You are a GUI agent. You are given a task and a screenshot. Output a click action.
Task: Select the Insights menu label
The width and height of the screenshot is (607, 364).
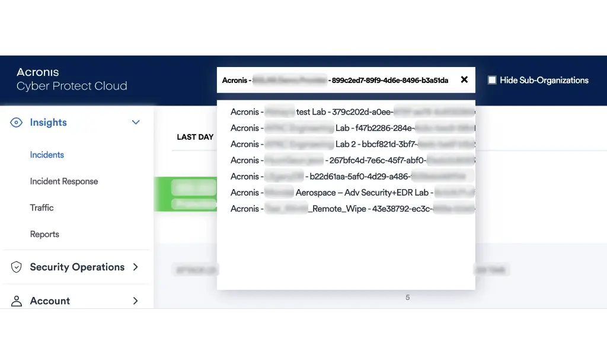[x=49, y=122]
